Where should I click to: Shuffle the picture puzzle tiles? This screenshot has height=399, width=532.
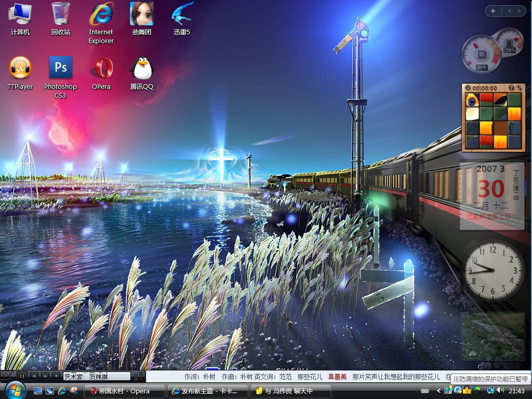(519, 88)
